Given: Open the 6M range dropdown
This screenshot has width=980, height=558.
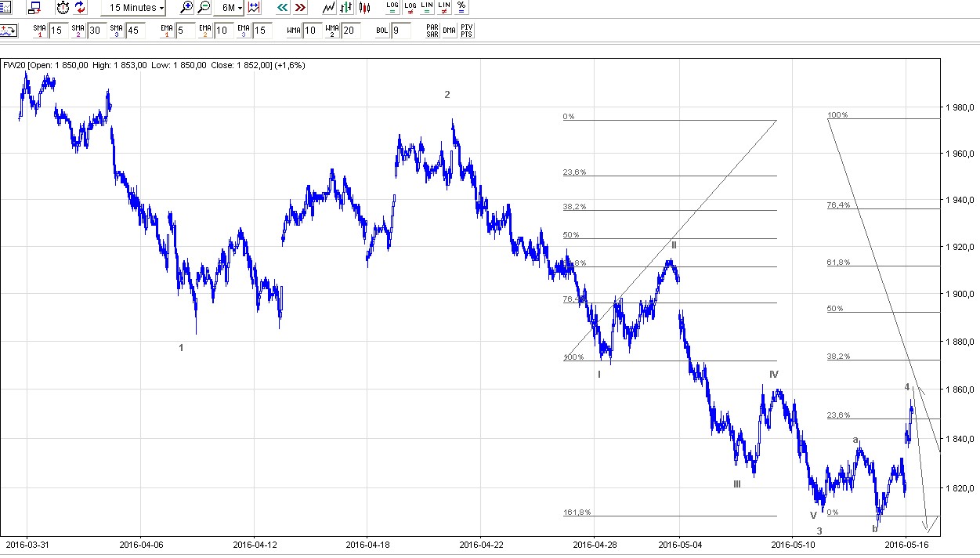Looking at the screenshot, I should click(229, 8).
